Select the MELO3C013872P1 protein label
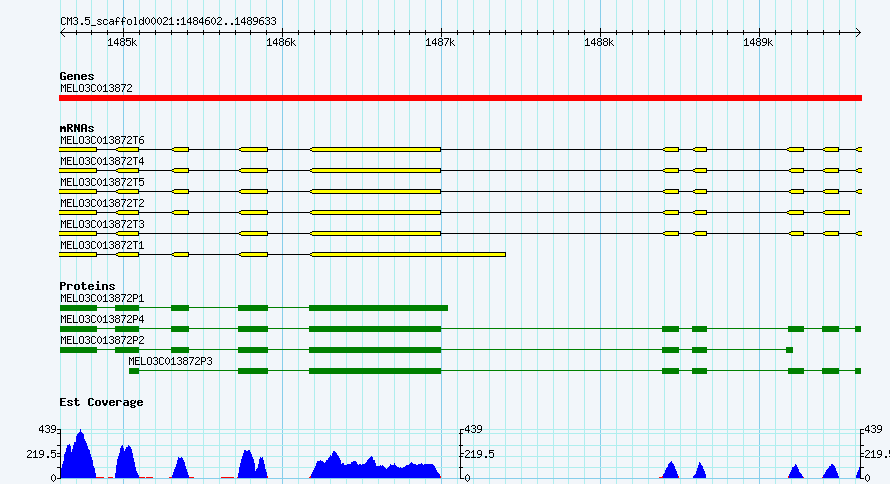The height and width of the screenshot is (484, 890). coord(102,298)
